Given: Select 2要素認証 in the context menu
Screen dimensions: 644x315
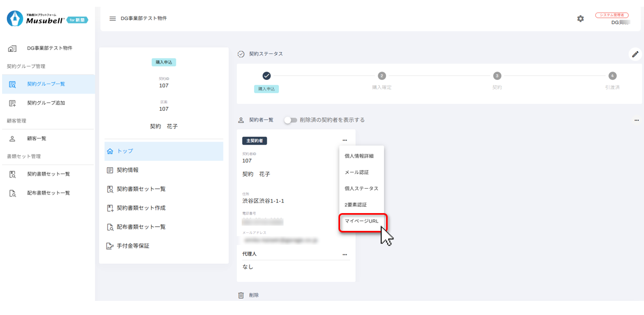Looking at the screenshot, I should click(x=356, y=205).
